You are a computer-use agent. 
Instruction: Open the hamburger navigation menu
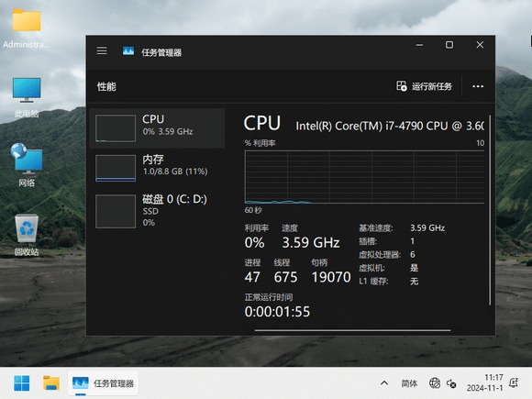pyautogui.click(x=102, y=50)
